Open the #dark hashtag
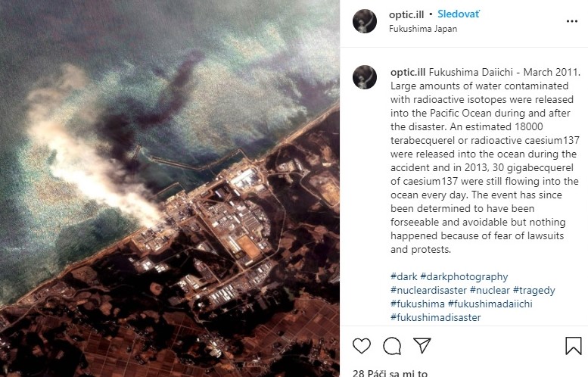 (403, 277)
